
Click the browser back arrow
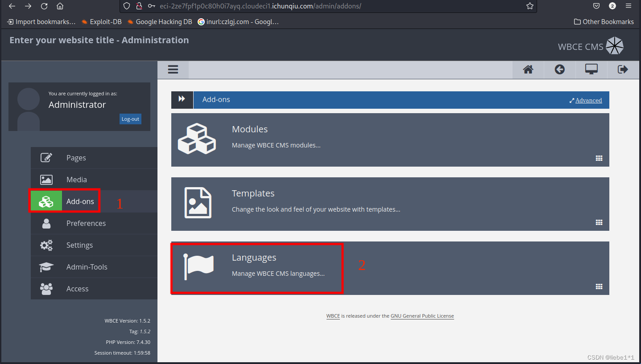click(12, 6)
